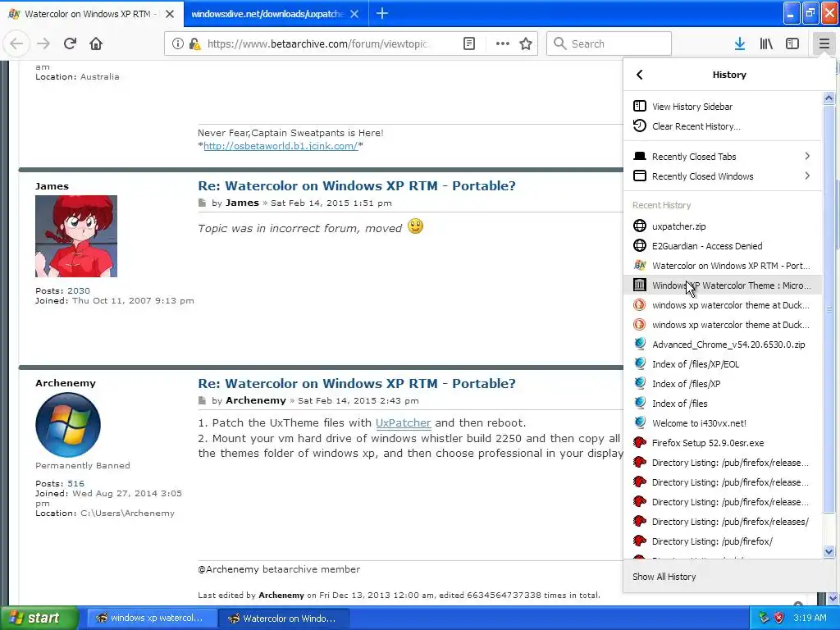This screenshot has height=630, width=840.
Task: Switch to 'windows xp watercol...' taskbar window
Action: tap(151, 618)
